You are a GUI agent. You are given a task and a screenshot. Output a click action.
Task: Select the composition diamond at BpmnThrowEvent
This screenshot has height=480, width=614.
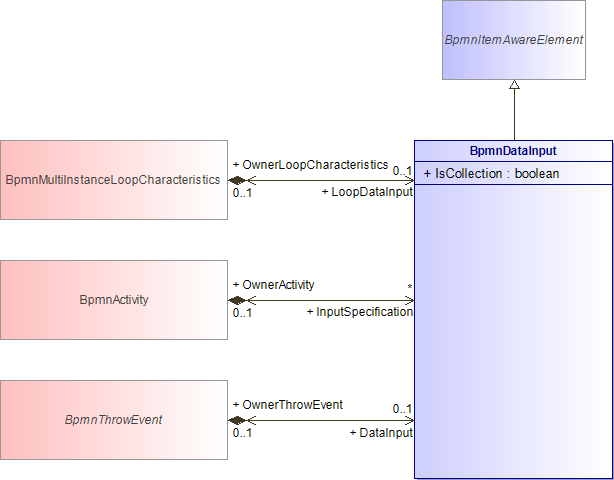236,420
